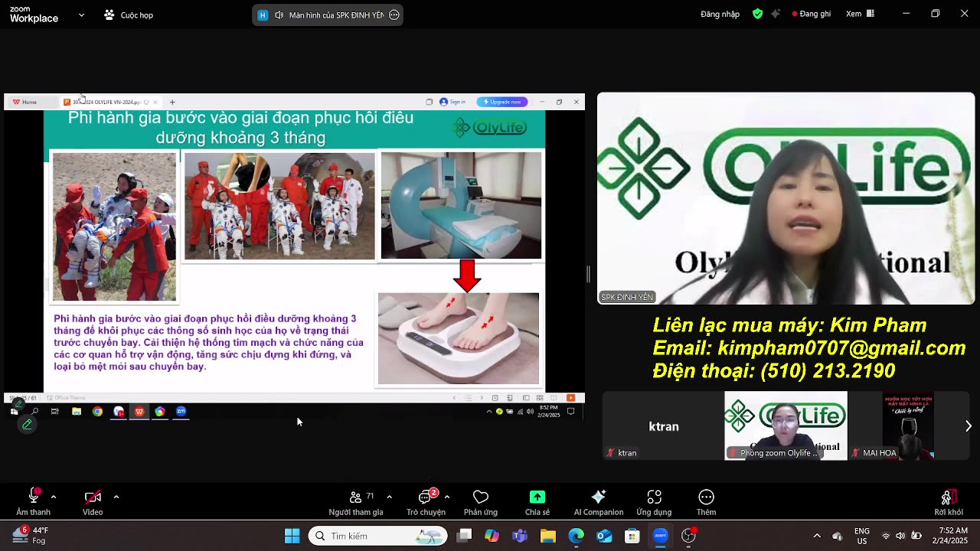Expand audio options caret beside Âm thanh

[54, 497]
